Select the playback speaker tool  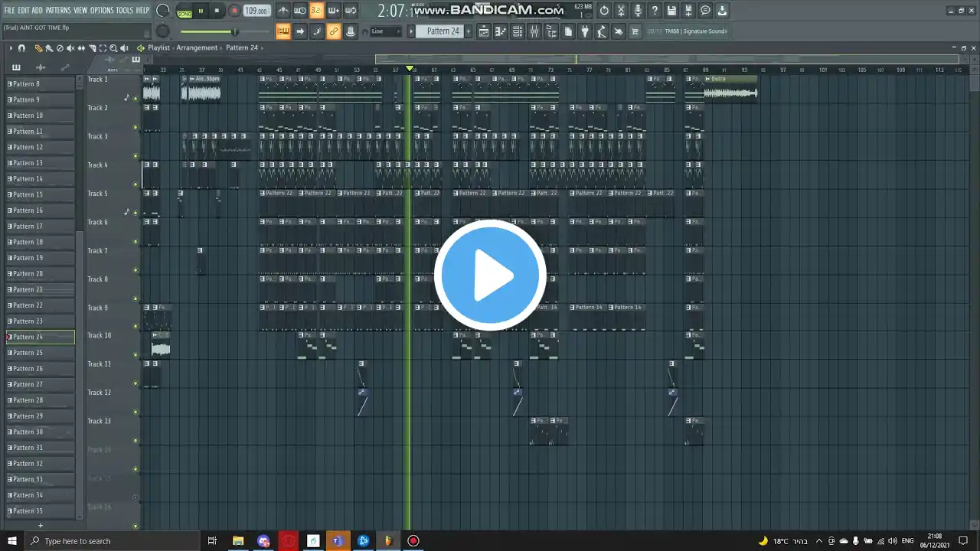click(x=124, y=47)
